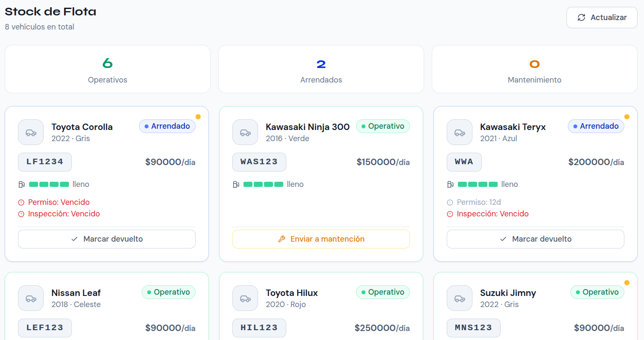Click the Suzuki Jimny vehicle icon

pyautogui.click(x=460, y=298)
